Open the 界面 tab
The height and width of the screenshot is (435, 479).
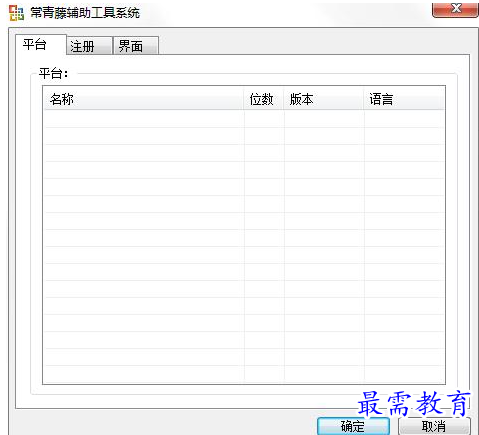coord(136,46)
